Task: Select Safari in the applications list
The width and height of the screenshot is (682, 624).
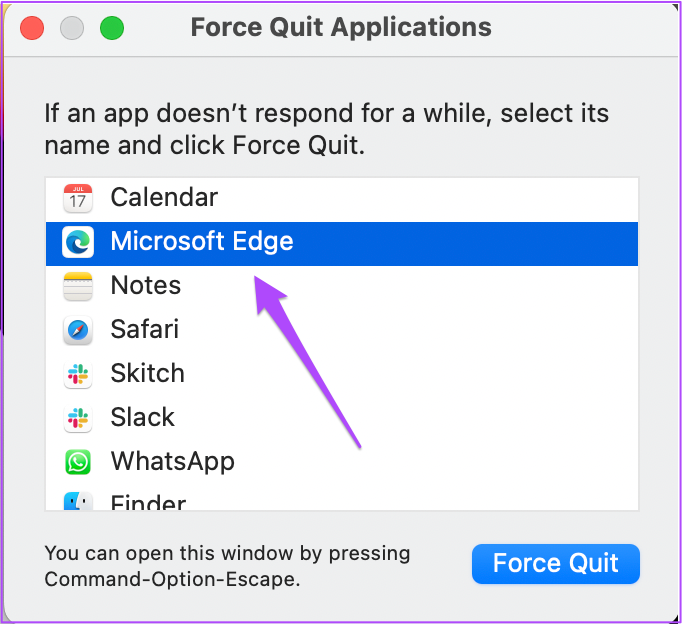Action: [x=342, y=330]
